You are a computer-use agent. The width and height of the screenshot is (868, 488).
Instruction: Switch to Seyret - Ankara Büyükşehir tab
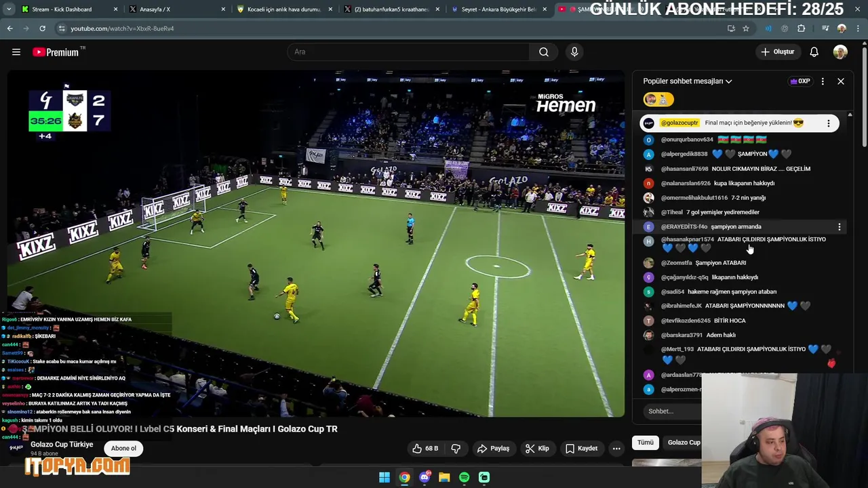(x=498, y=9)
